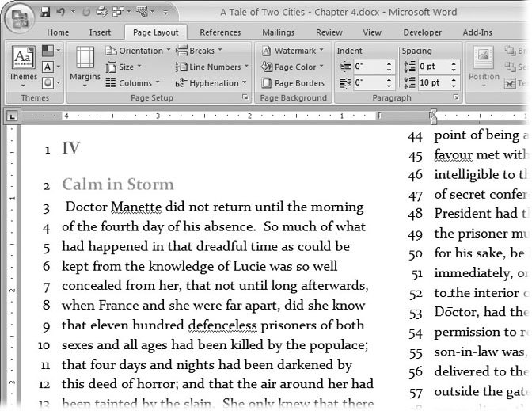This screenshot has width=532, height=411.
Task: Open the Page Setup dialog launcher
Action: coord(245,98)
